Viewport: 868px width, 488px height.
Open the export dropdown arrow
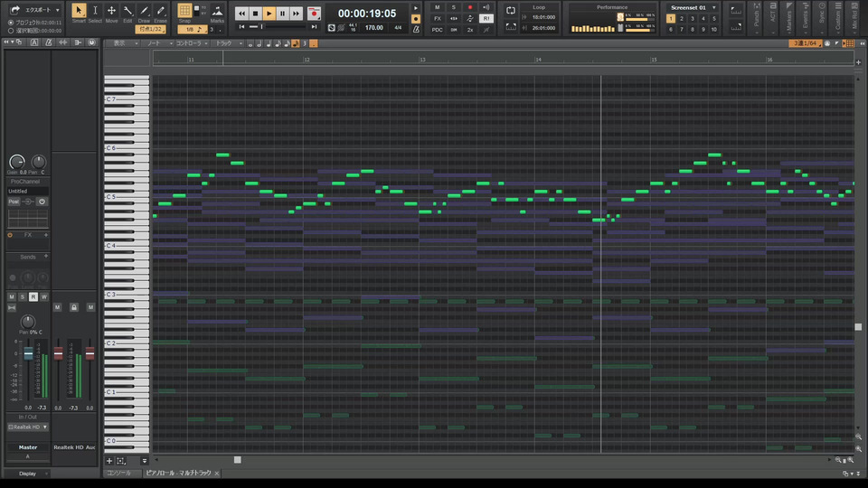pyautogui.click(x=58, y=10)
